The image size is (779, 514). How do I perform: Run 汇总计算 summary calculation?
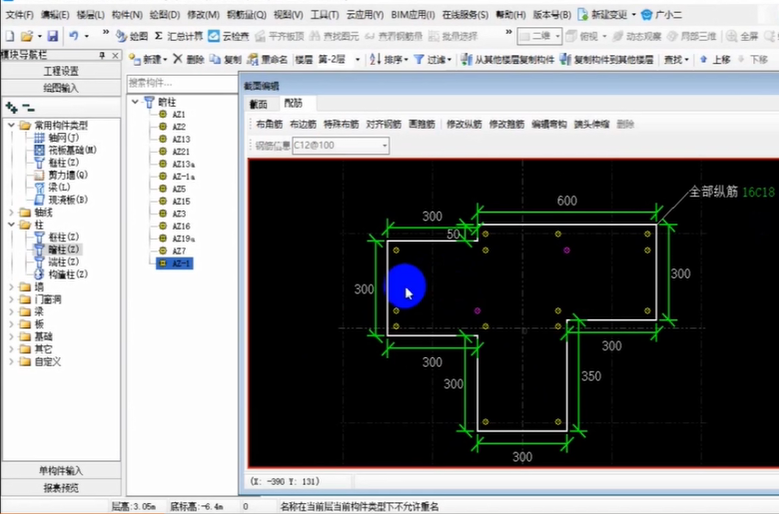tap(178, 36)
